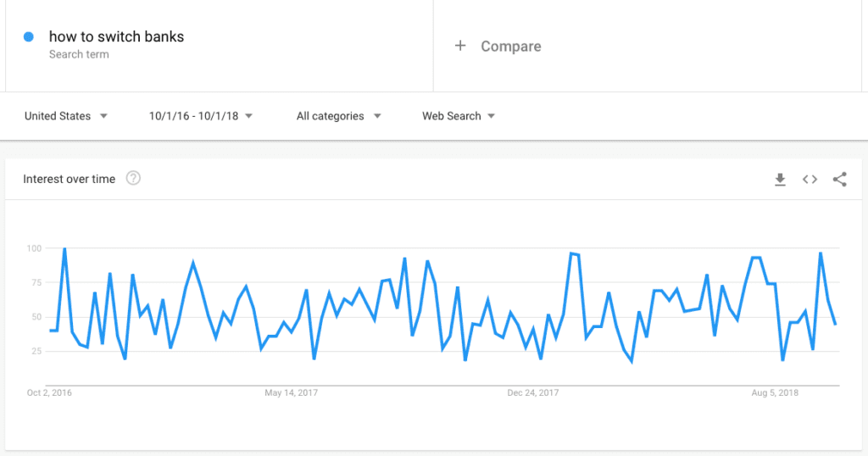Select the Dec 24, 2017 axis label
Image resolution: width=868 pixels, height=456 pixels.
pos(533,393)
